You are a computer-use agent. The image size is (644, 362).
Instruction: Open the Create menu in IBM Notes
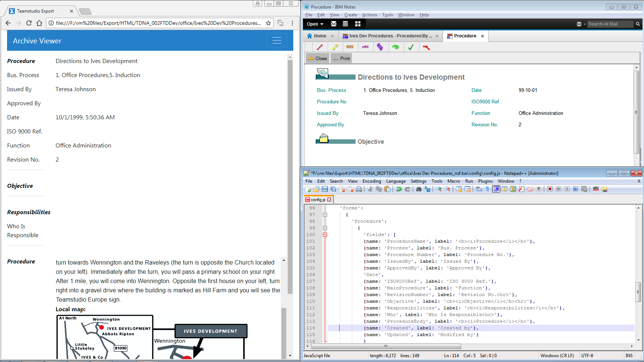click(350, 15)
